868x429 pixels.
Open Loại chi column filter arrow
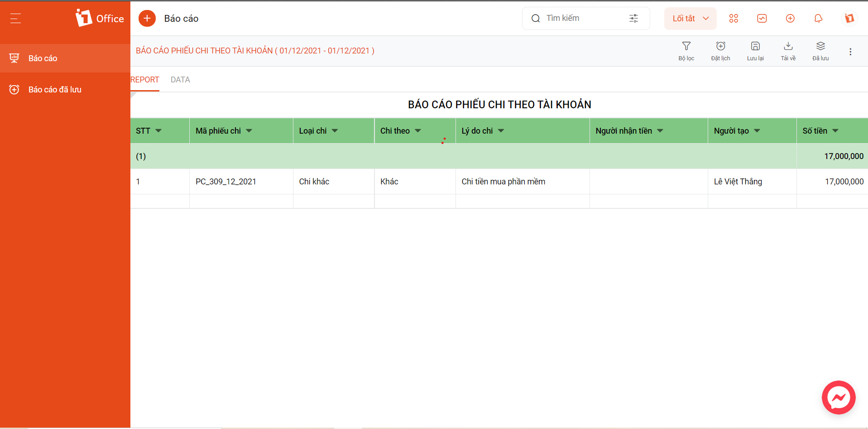click(x=335, y=131)
